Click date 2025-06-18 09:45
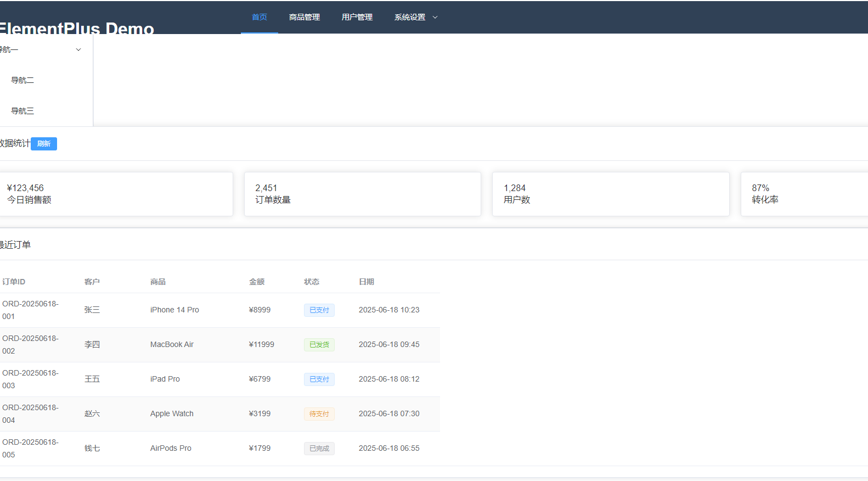This screenshot has height=481, width=868. (x=389, y=344)
